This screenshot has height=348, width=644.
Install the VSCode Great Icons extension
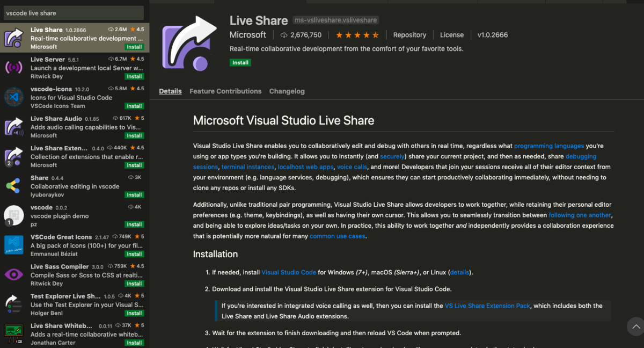click(134, 254)
